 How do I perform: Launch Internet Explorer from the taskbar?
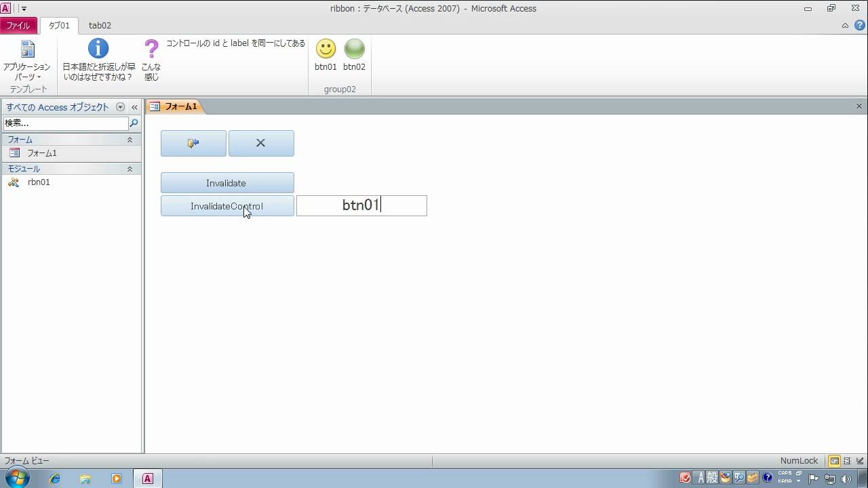[55, 479]
